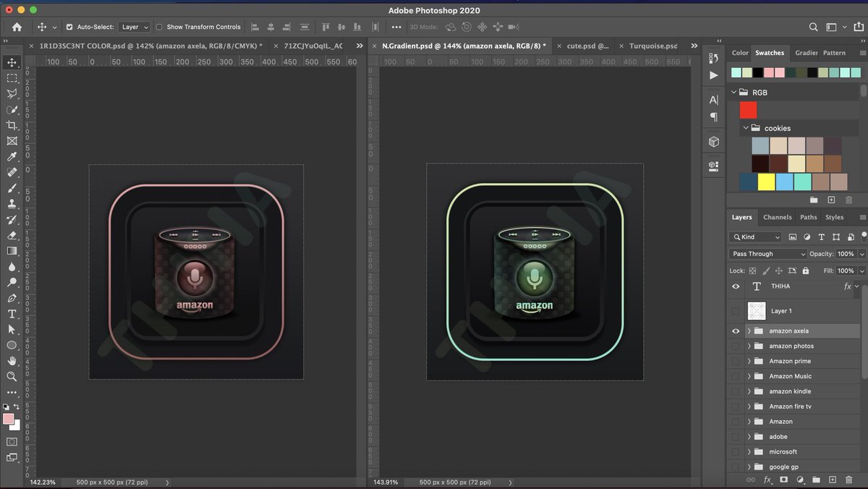Open the Character panel icon
The image size is (868, 489).
coord(714,100)
